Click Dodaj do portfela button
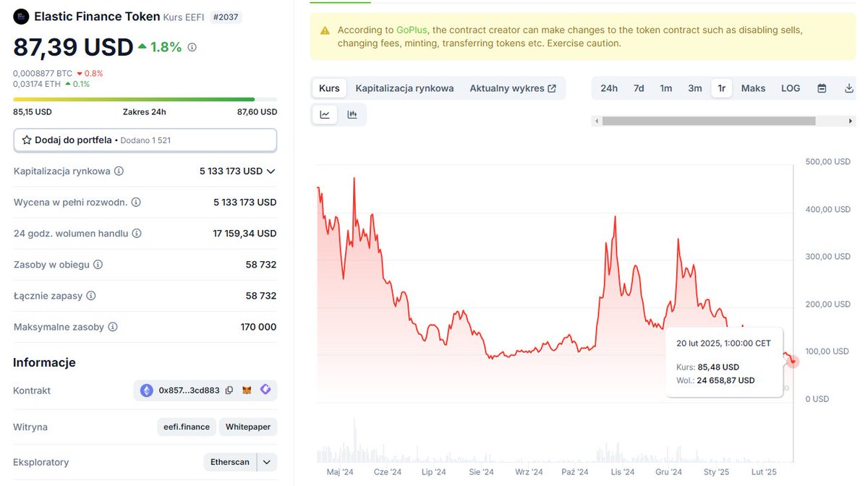 (145, 140)
